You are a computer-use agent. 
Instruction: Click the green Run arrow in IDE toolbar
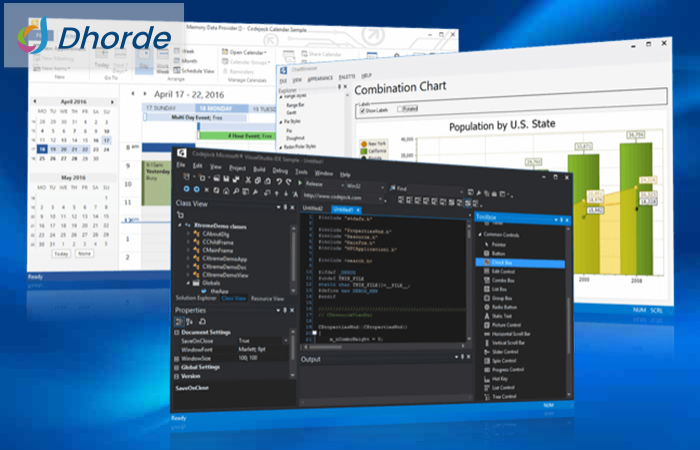tap(300, 183)
